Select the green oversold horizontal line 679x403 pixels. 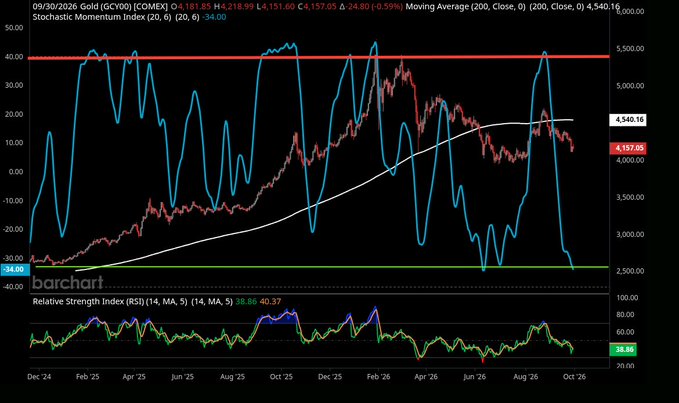(x=321, y=267)
